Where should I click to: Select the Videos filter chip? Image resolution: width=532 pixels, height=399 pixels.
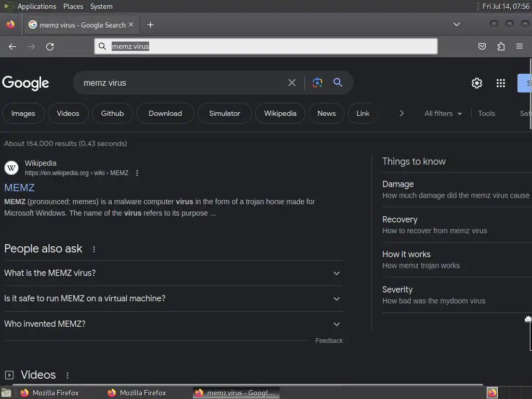click(x=68, y=113)
